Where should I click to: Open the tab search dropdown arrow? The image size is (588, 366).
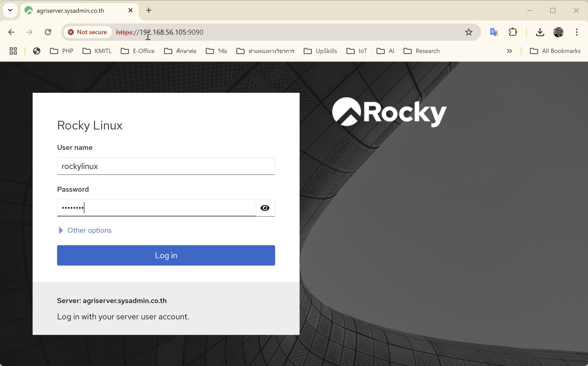(x=10, y=10)
